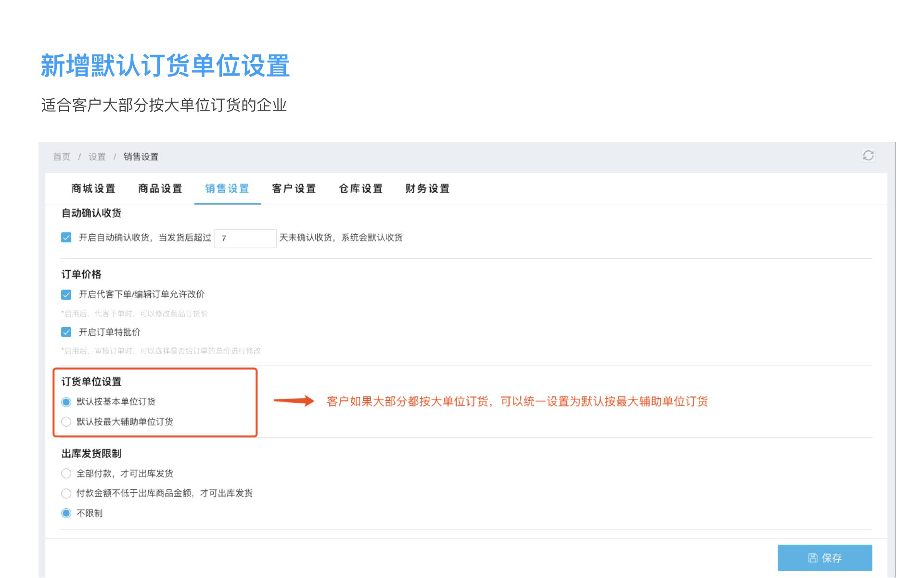
Task: Select 全部付款，才可出库发货 radio option
Action: tap(66, 473)
